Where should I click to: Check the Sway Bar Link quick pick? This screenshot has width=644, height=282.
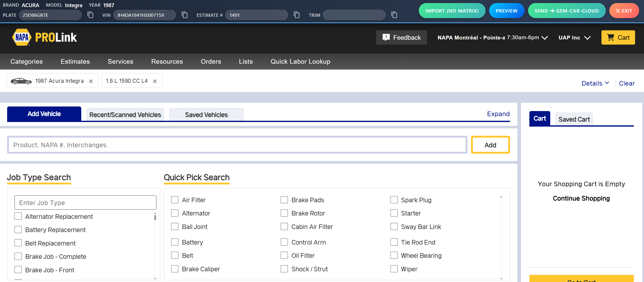394,226
